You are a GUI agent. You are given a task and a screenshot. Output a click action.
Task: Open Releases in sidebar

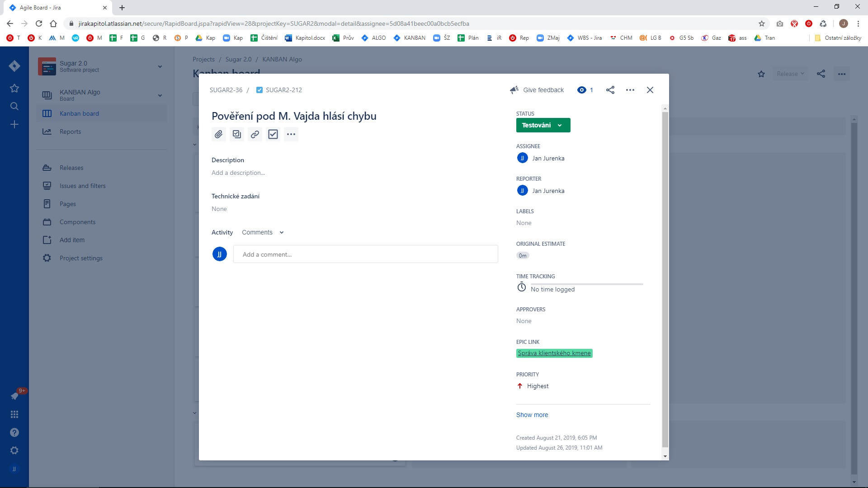click(x=102, y=168)
